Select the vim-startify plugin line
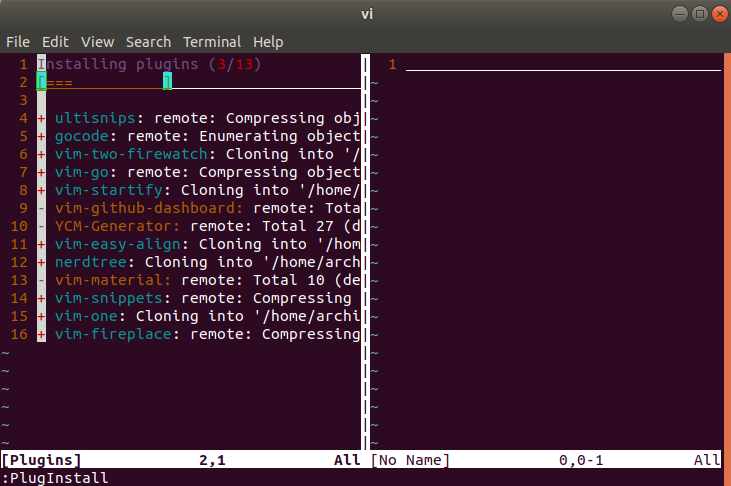731x486 pixels. 198,190
